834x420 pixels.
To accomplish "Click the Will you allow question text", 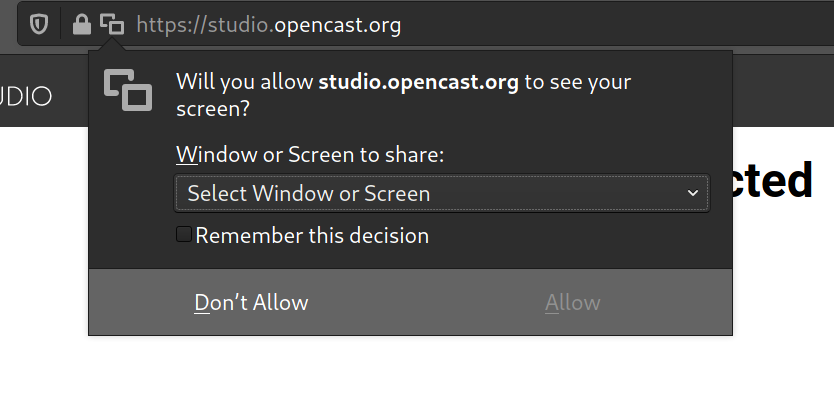I will (x=403, y=95).
